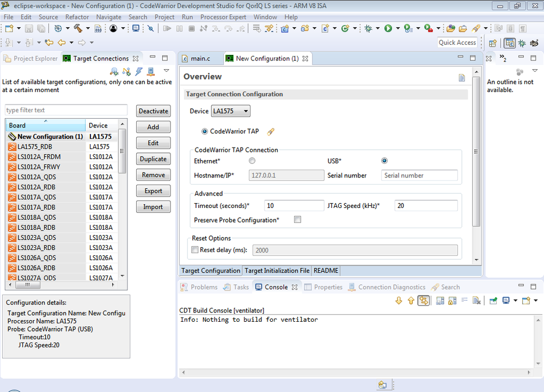
Task: Switch to the Debug perspective bug icon
Action: pyautogui.click(x=522, y=43)
